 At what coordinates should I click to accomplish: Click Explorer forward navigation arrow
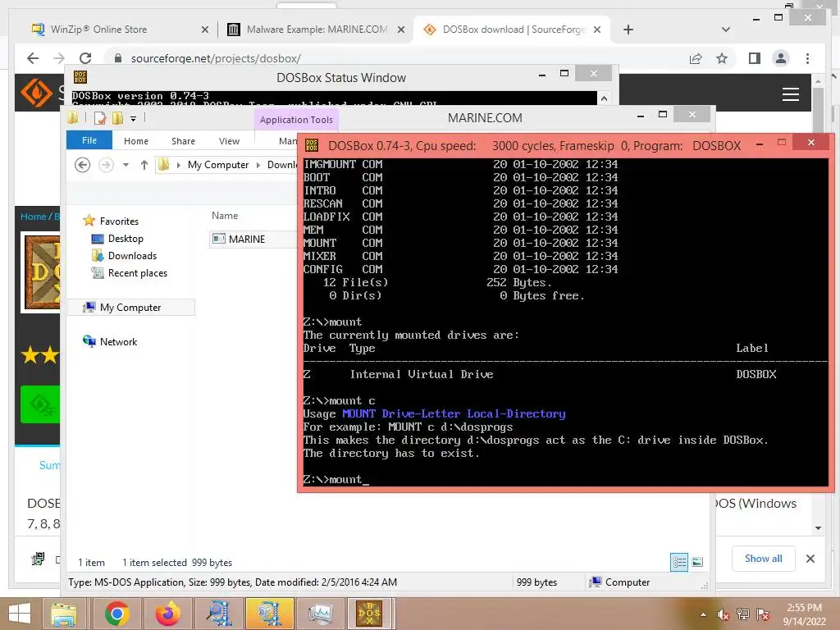click(106, 164)
